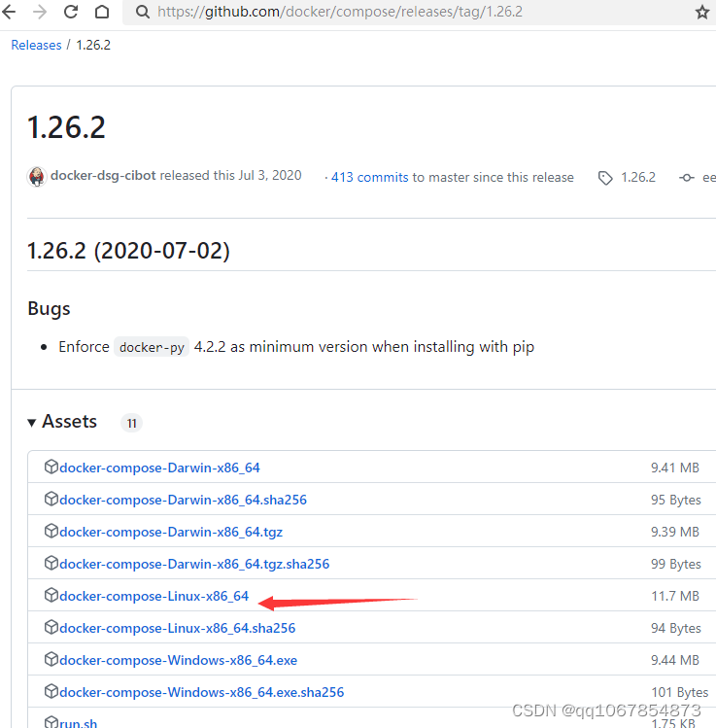
Task: Click the 9.44 MB size value
Action: point(675,660)
